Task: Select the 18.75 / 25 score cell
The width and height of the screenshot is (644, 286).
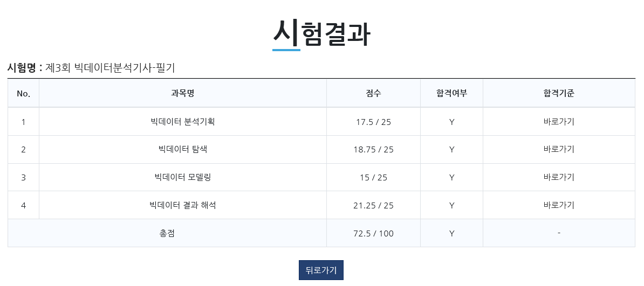Action: coord(373,149)
